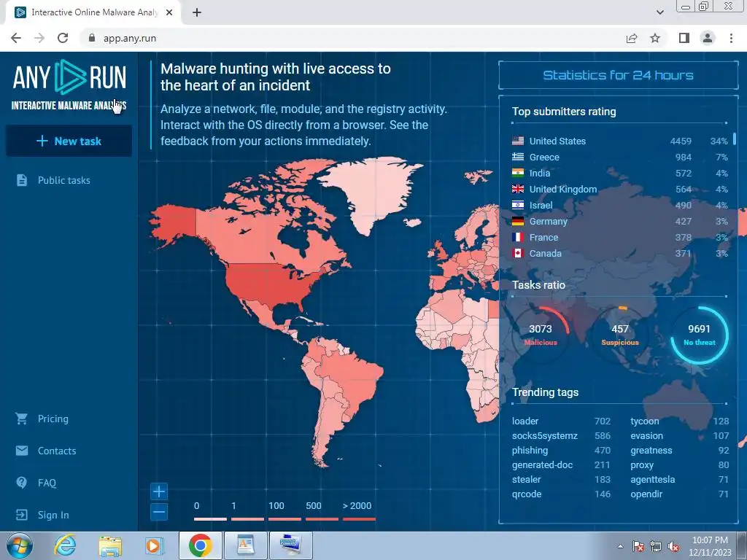747x560 pixels.
Task: Open a new browser tab
Action: (197, 12)
